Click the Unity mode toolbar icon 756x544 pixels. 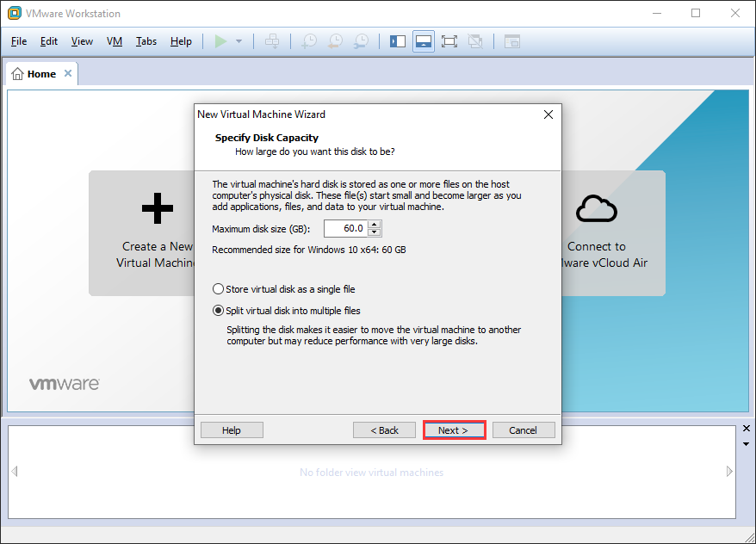tap(475, 41)
